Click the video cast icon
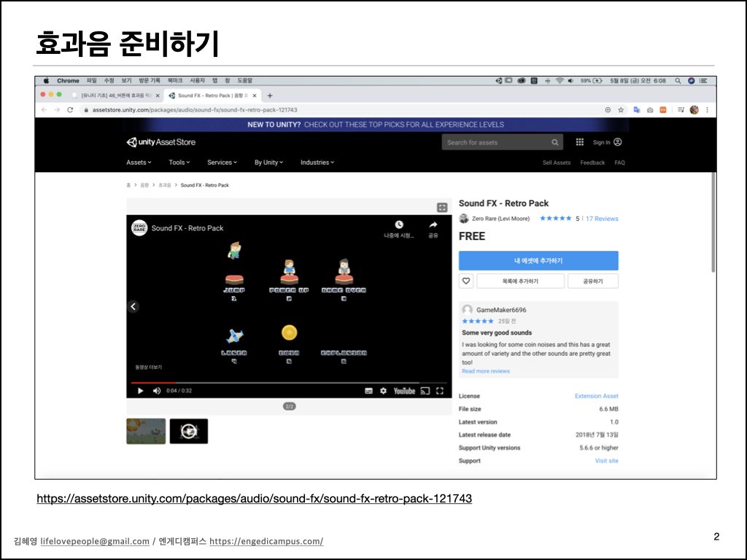Screen dimensions: 747x560 pyautogui.click(x=425, y=391)
